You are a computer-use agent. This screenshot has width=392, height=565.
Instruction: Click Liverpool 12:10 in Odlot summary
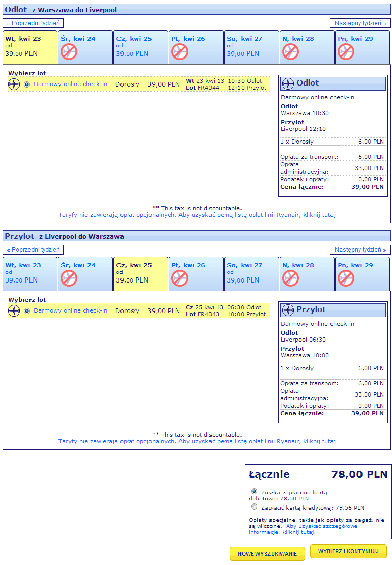tap(303, 129)
